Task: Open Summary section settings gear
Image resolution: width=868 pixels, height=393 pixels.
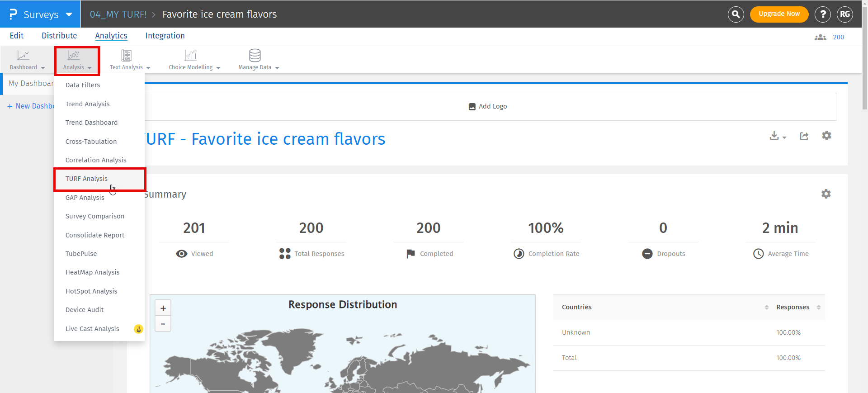Action: click(x=826, y=194)
